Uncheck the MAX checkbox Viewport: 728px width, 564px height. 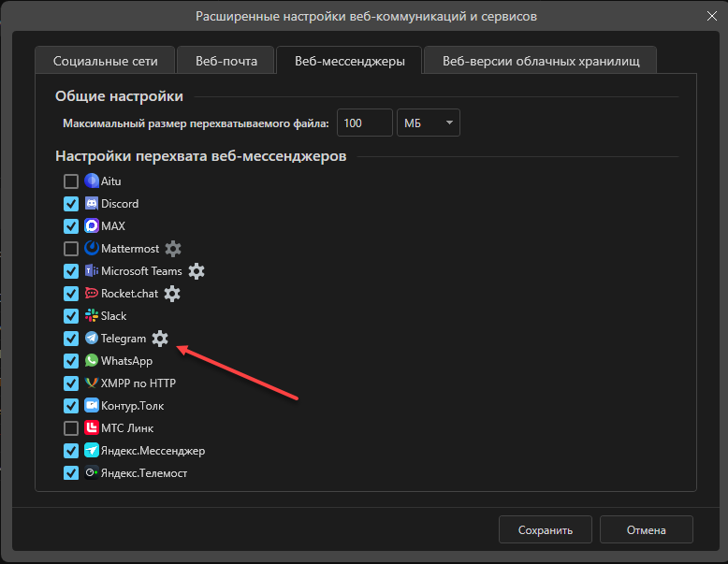coord(71,226)
